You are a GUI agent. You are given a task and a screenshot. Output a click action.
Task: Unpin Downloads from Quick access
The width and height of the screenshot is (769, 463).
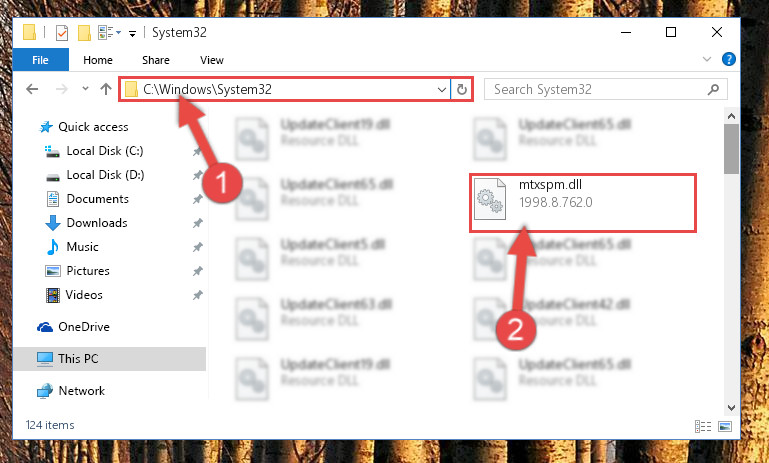pyautogui.click(x=197, y=223)
